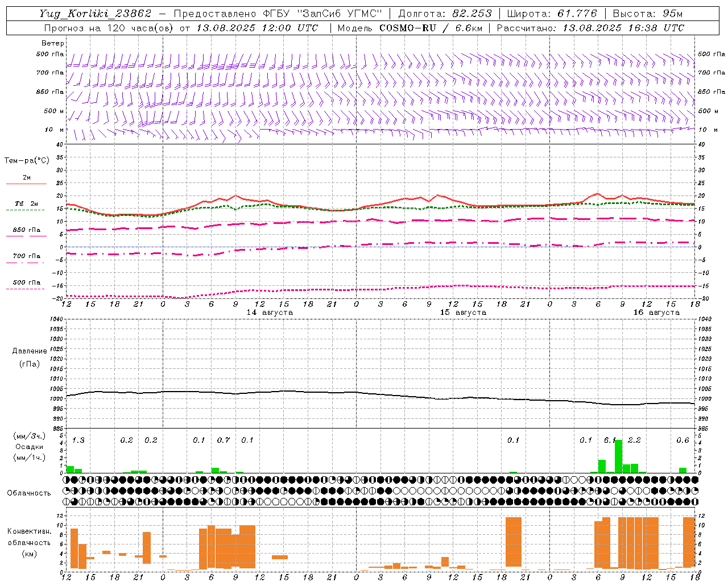Click the green dashed Td 2м legend line
The height and width of the screenshot is (582, 728).
coord(25,210)
